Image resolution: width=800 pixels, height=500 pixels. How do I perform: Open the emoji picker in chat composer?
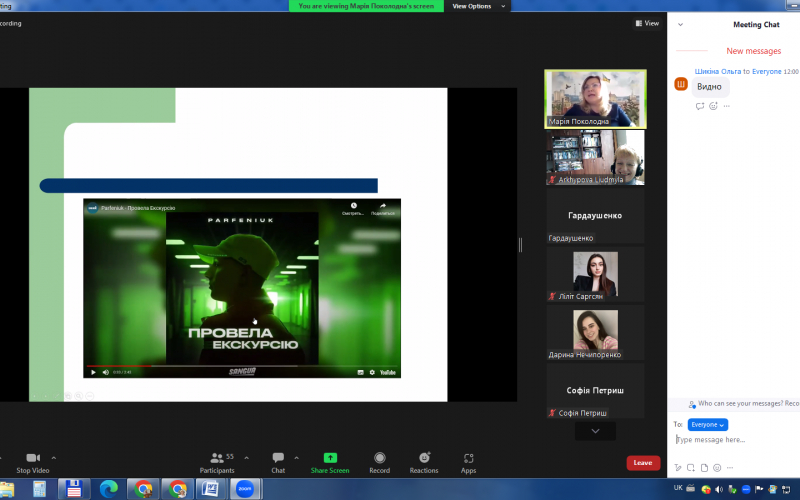click(x=717, y=467)
